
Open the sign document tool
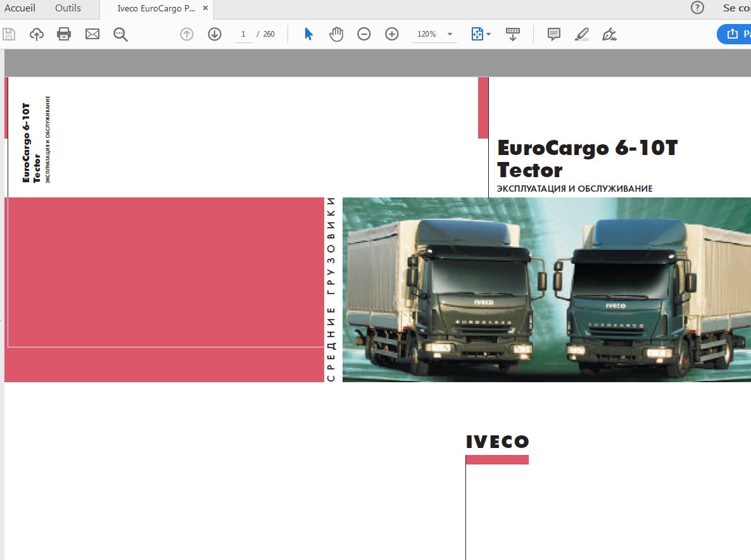pos(609,34)
